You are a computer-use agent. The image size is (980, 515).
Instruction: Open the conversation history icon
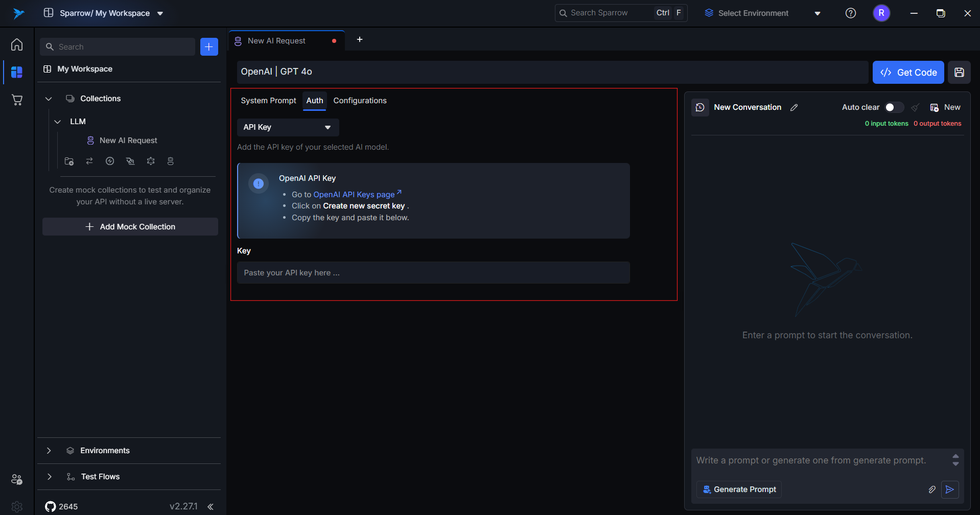pos(700,107)
